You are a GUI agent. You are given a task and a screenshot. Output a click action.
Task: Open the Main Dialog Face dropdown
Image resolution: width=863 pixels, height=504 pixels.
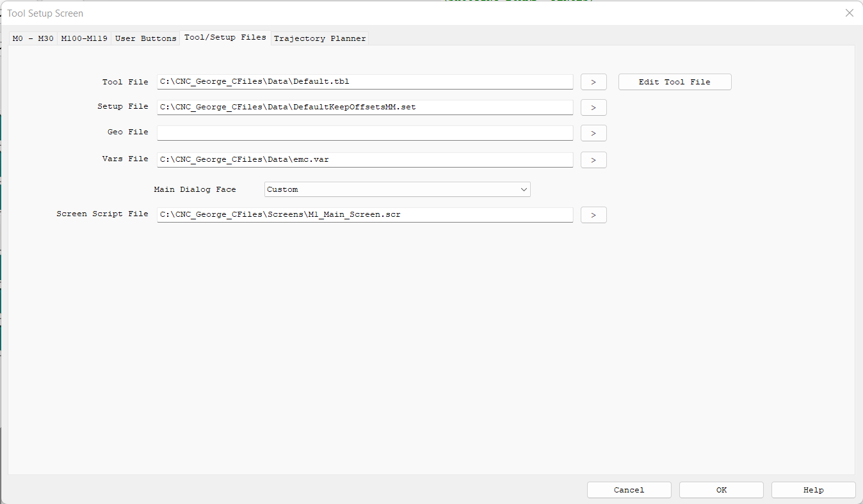[397, 189]
